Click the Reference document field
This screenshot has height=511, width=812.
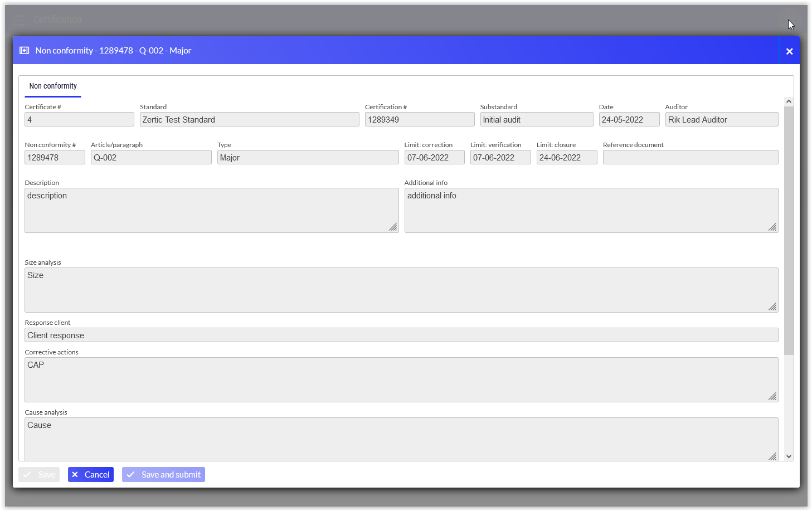pos(690,158)
